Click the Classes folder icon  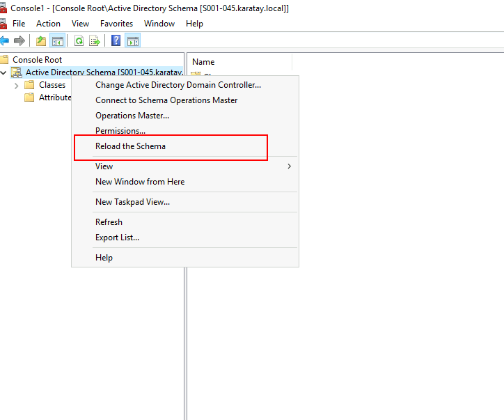click(x=29, y=85)
